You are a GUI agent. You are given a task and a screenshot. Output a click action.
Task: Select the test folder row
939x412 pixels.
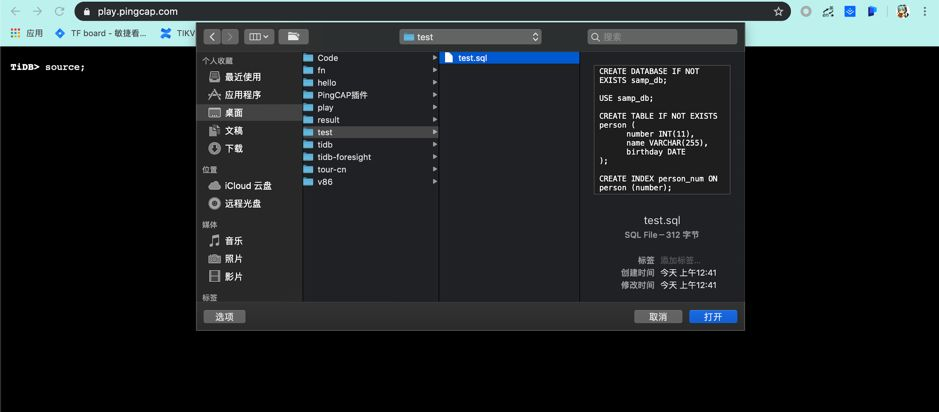pos(370,132)
